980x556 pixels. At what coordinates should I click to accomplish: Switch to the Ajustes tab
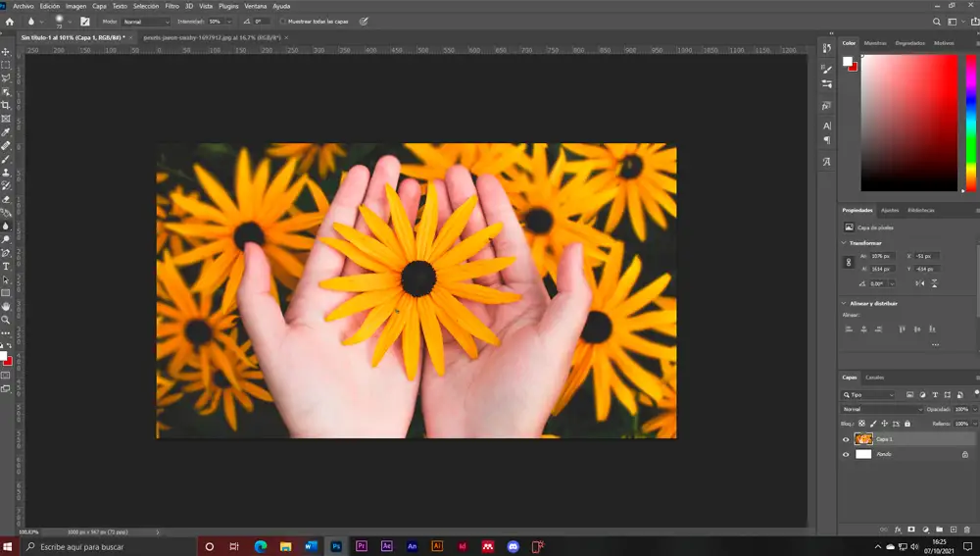pos(890,210)
